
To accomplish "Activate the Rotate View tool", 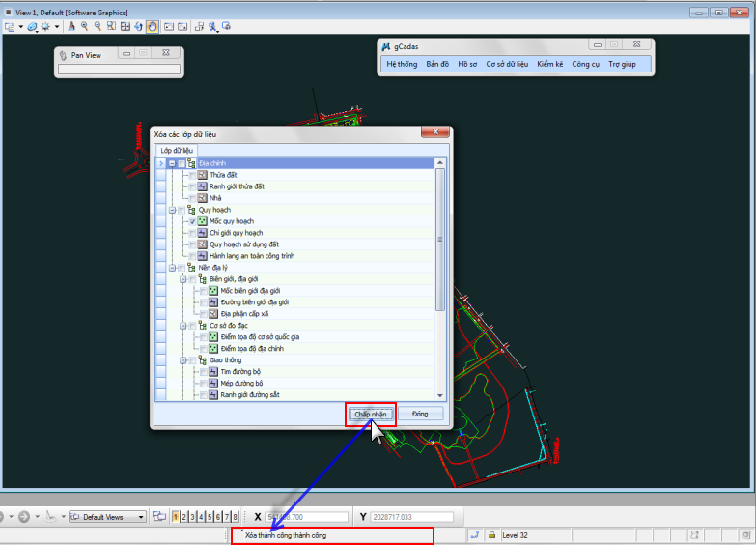I will point(139,26).
